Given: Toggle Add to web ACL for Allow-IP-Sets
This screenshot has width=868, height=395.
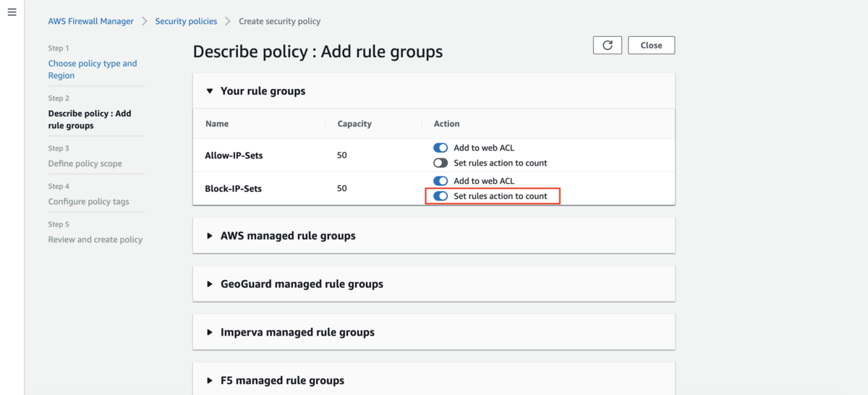Looking at the screenshot, I should [x=441, y=148].
